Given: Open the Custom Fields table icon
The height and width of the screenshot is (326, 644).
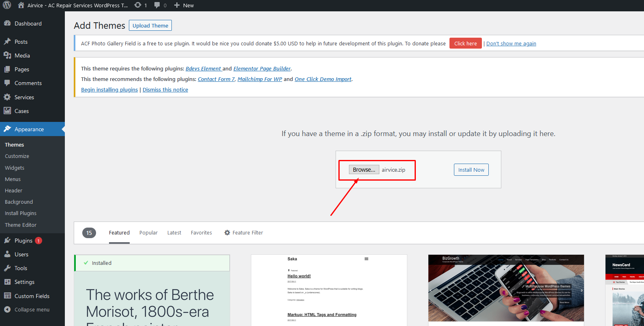Looking at the screenshot, I should [x=7, y=296].
